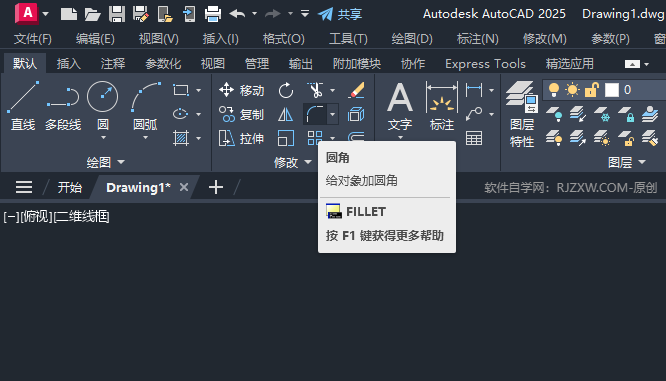Toggle layer 0 lock padlock icon
This screenshot has height=381, width=666.
[591, 90]
